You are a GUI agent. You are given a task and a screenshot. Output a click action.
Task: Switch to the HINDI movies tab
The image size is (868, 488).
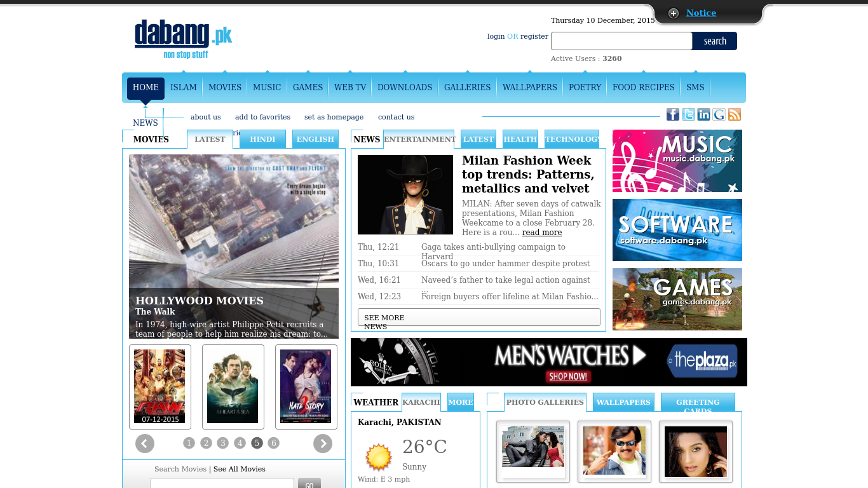tap(262, 139)
